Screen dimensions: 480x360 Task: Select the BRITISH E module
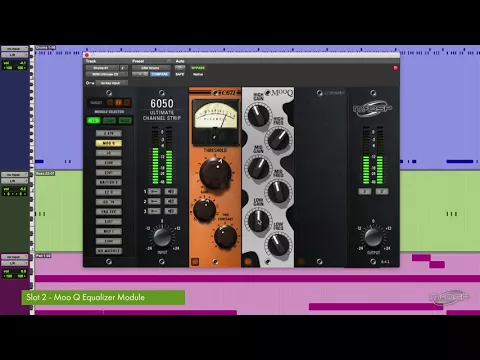(109, 182)
